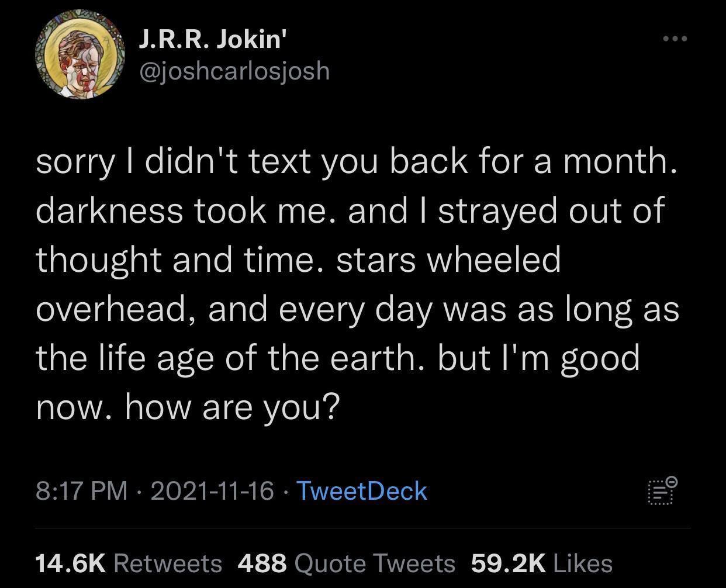View the Quote Tweets list
This screenshot has width=726, height=588.
(375, 563)
